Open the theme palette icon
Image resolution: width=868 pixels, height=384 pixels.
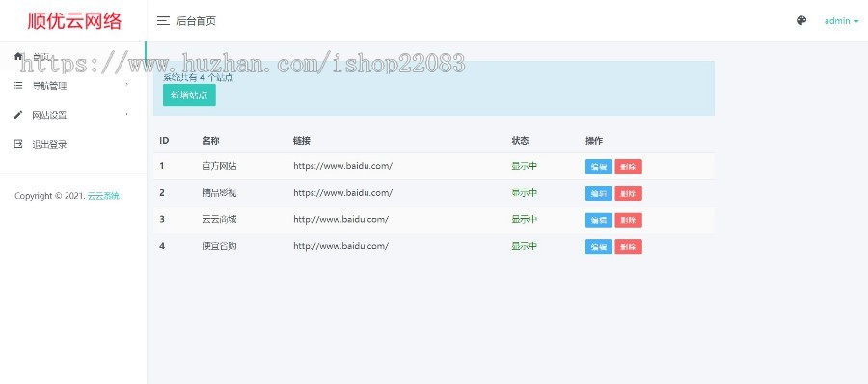(x=801, y=21)
